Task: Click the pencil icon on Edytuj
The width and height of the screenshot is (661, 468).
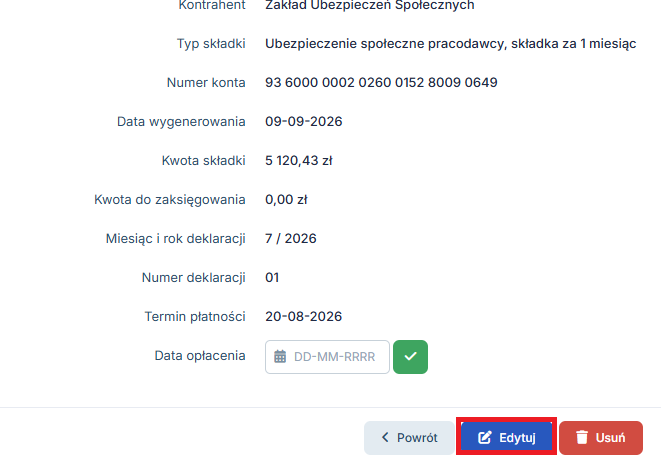Action: coord(485,438)
